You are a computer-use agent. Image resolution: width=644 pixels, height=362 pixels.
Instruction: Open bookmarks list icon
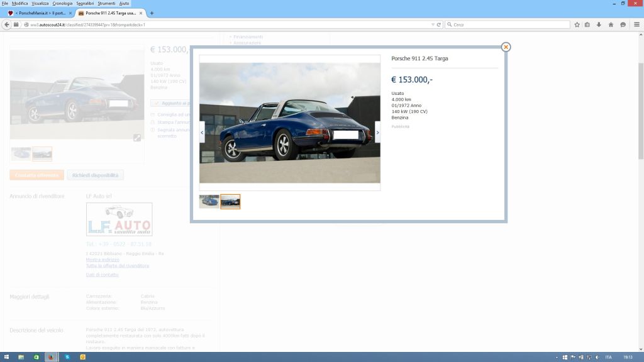(587, 25)
